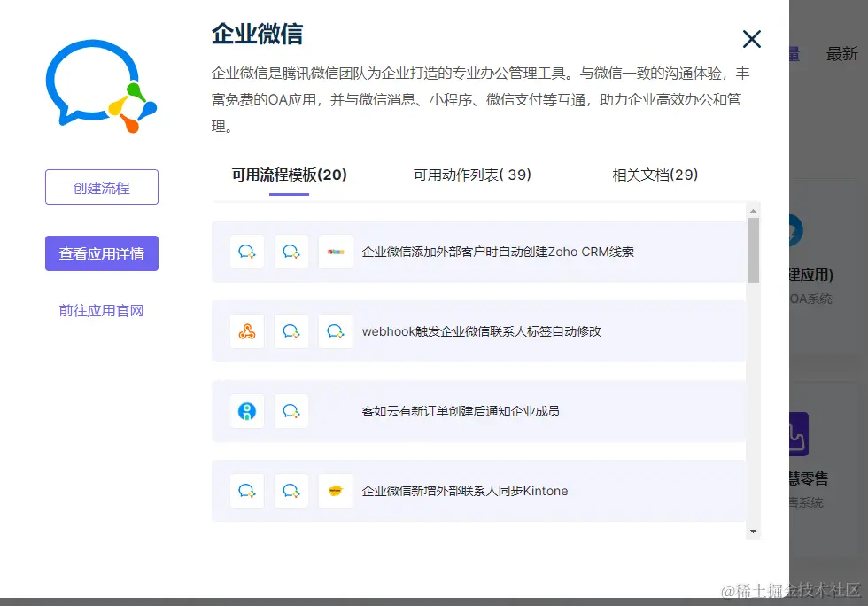Click 客如云 icon in order template row

coord(247,411)
